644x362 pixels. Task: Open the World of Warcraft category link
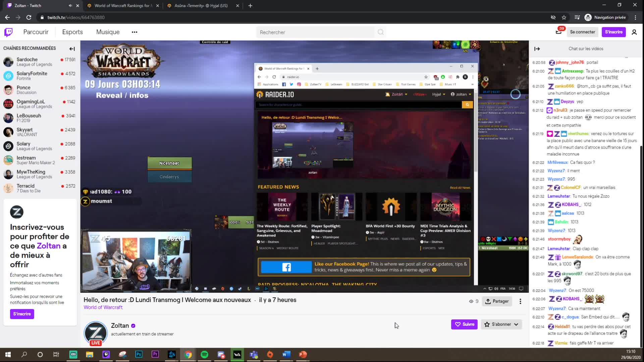coord(103,307)
